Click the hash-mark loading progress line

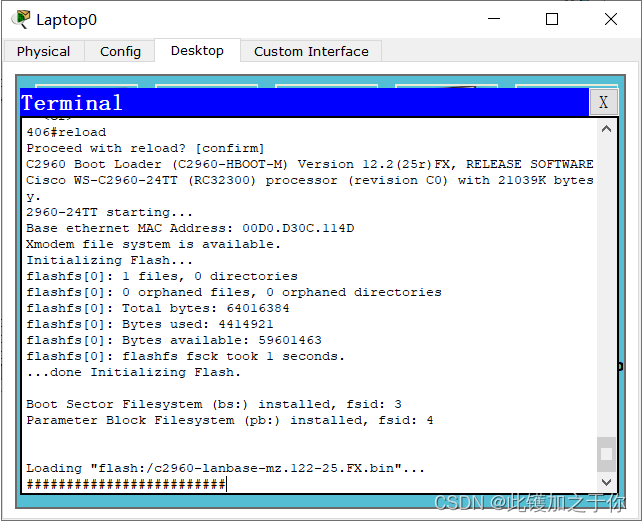tap(126, 484)
